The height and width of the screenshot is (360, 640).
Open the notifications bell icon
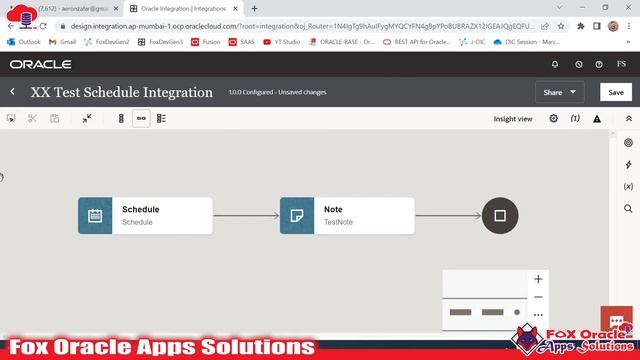pyautogui.click(x=555, y=64)
